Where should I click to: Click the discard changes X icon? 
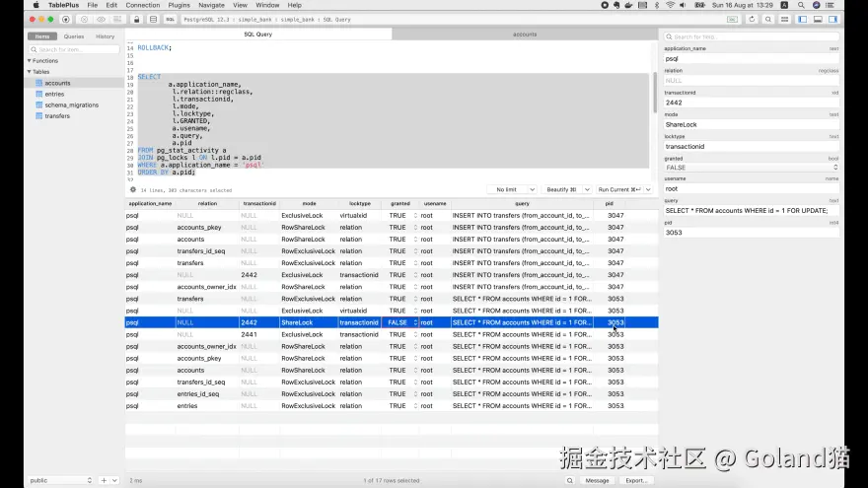coord(84,20)
